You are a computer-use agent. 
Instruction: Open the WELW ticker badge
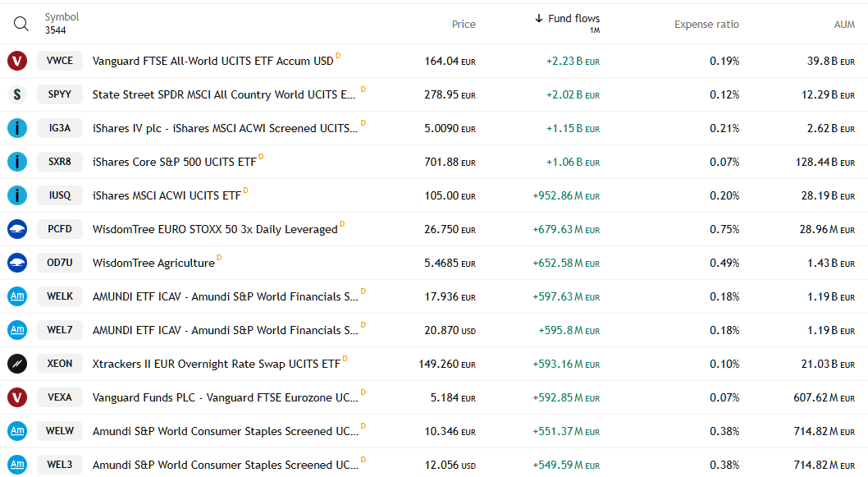coord(60,430)
